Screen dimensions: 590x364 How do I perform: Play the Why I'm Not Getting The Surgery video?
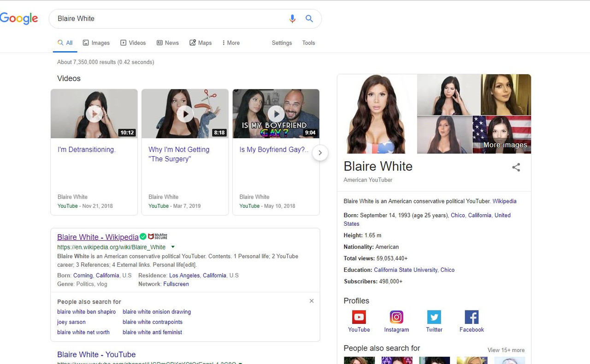[185, 114]
